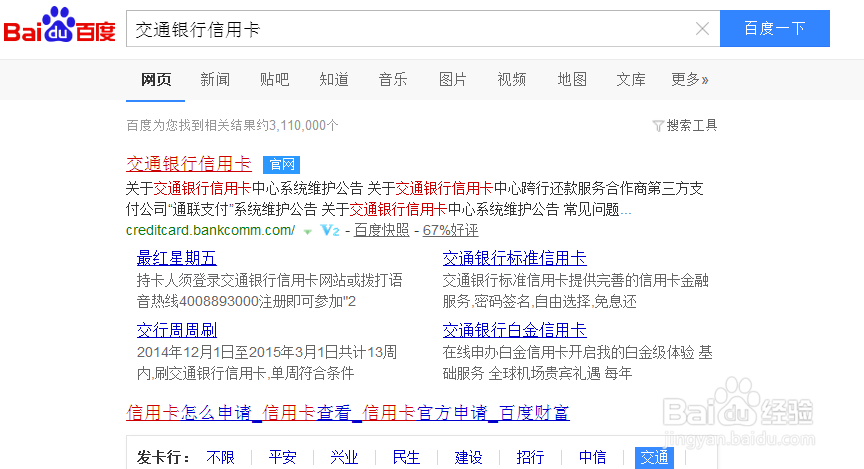Click the text 2014年12月1日至2015年3月1日共计13周
864x469 pixels.
pyautogui.click(x=267, y=352)
